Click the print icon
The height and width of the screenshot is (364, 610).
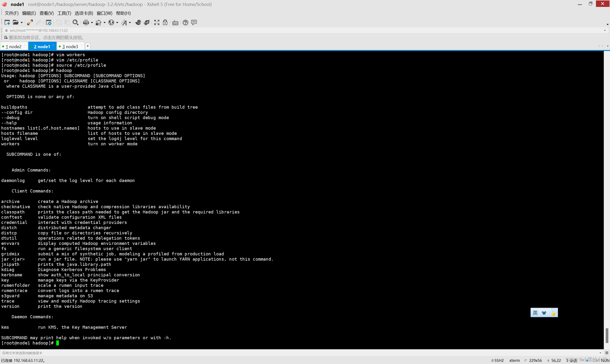point(86,23)
